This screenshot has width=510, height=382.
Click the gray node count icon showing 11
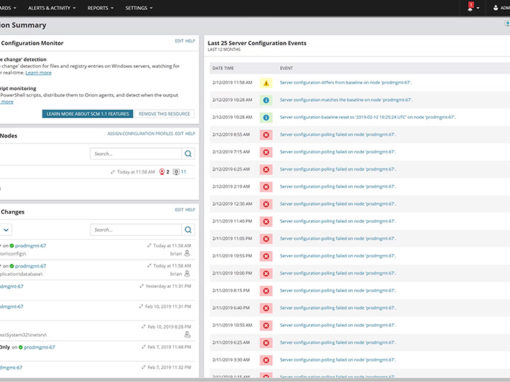pos(176,172)
